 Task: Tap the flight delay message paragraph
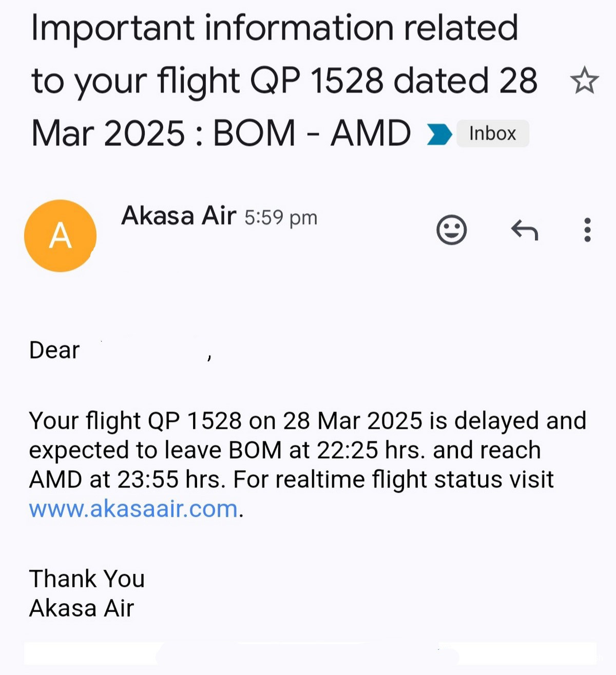(307, 464)
